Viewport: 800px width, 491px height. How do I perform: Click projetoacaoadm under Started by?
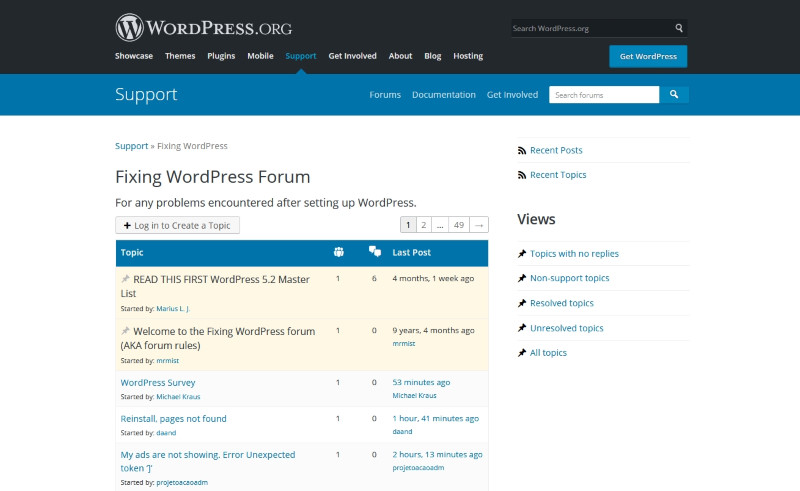(x=182, y=482)
